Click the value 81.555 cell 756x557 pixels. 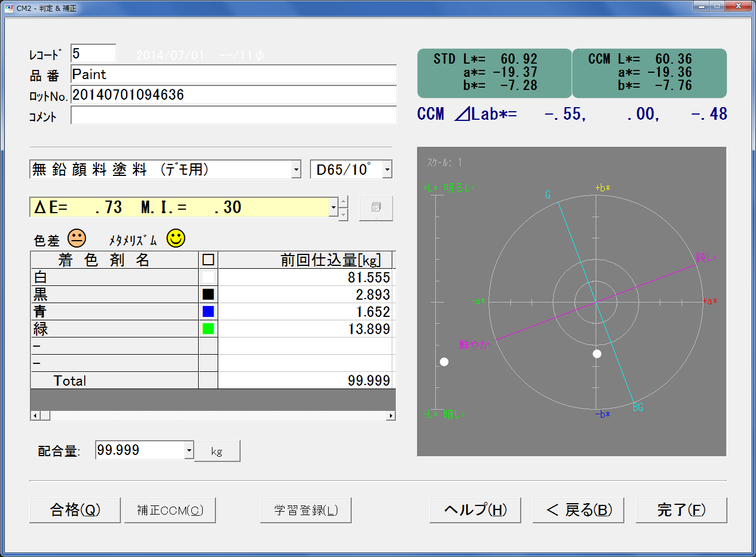click(x=305, y=277)
